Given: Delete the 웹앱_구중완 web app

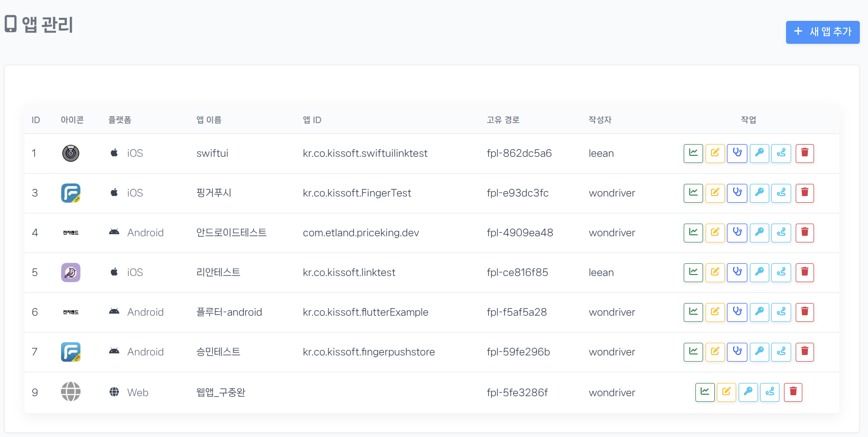Looking at the screenshot, I should tap(793, 393).
